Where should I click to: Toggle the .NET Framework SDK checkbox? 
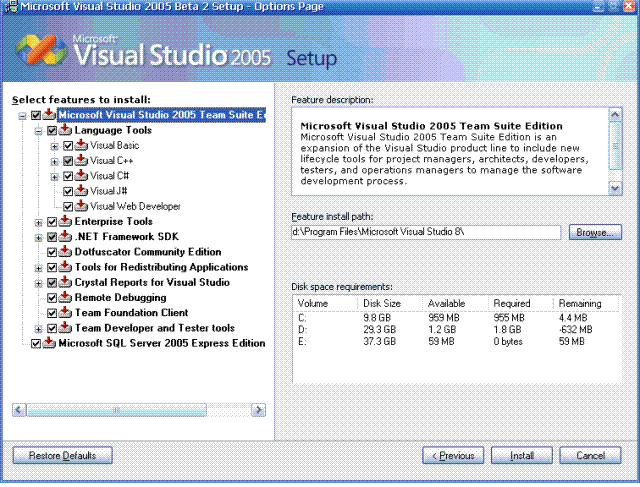52,237
